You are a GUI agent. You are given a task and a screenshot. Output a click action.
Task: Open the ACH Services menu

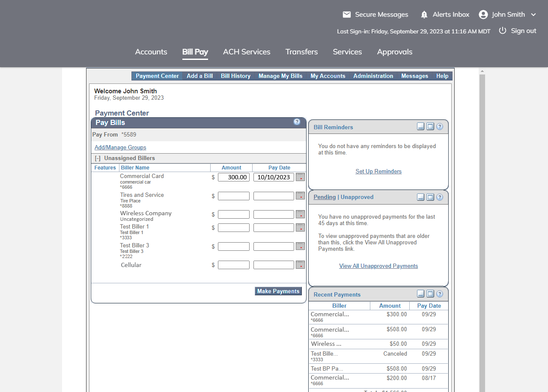click(x=247, y=52)
